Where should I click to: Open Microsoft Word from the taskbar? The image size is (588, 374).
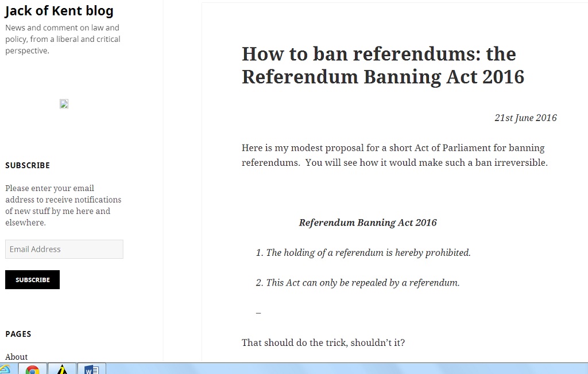pyautogui.click(x=91, y=369)
